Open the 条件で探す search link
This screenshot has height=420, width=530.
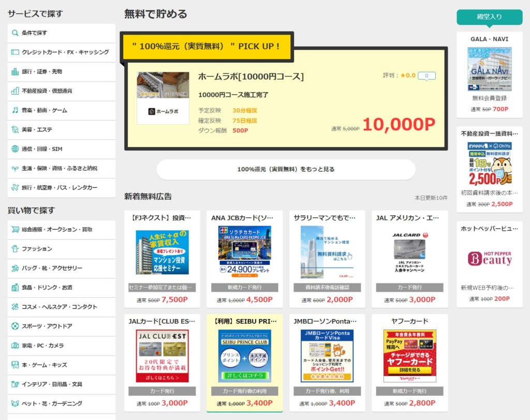pyautogui.click(x=61, y=33)
